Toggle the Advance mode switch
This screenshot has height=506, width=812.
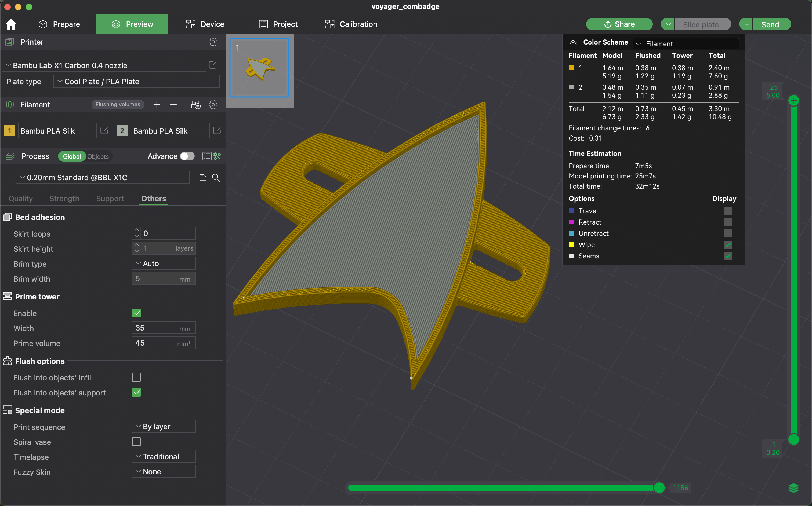tap(187, 156)
